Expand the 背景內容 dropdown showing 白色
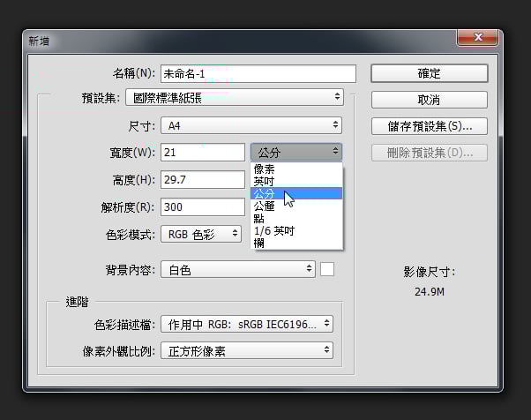Image resolution: width=531 pixels, height=420 pixels. [x=238, y=268]
